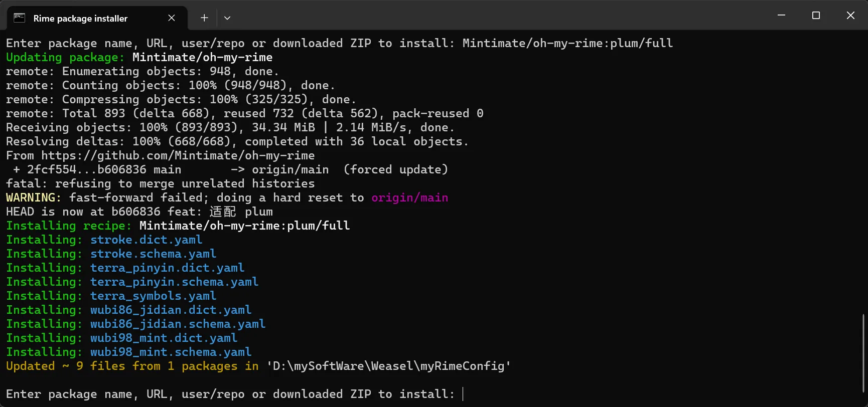The image size is (868, 407).
Task: Click the vertical scrollbar thumb
Action: tap(863, 353)
